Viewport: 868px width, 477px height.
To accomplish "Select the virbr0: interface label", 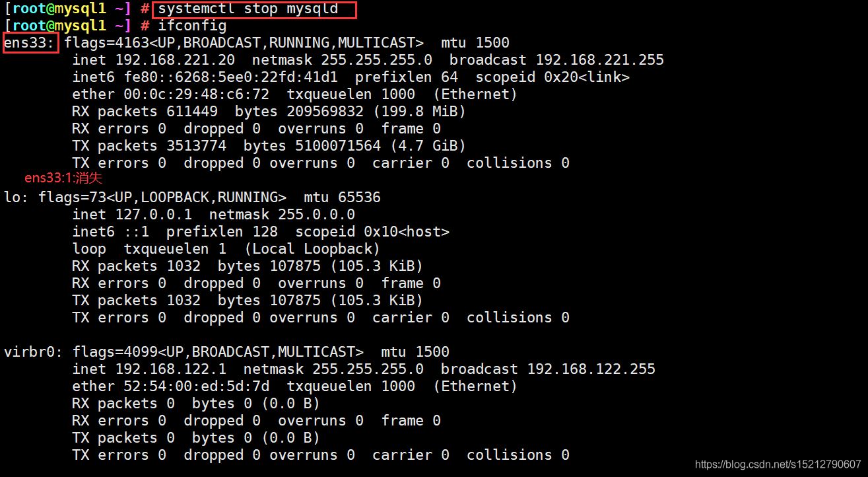I will click(x=34, y=352).
